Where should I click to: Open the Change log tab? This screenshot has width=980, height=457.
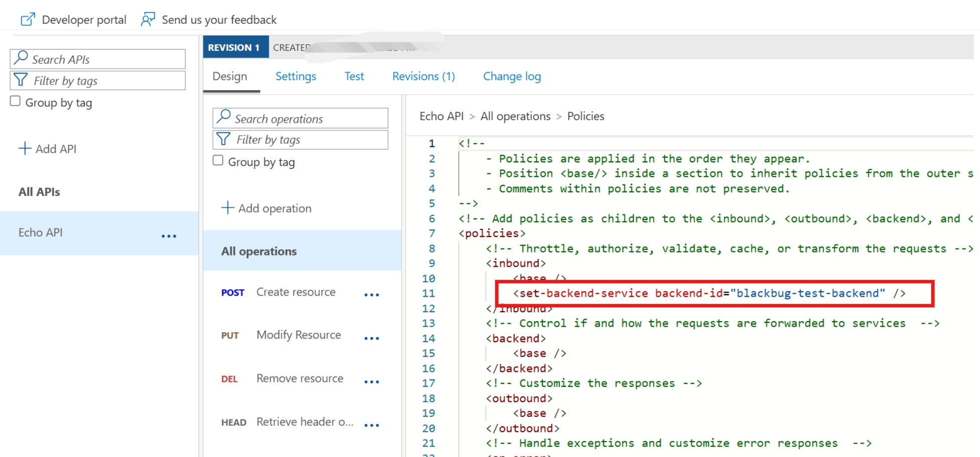[512, 76]
